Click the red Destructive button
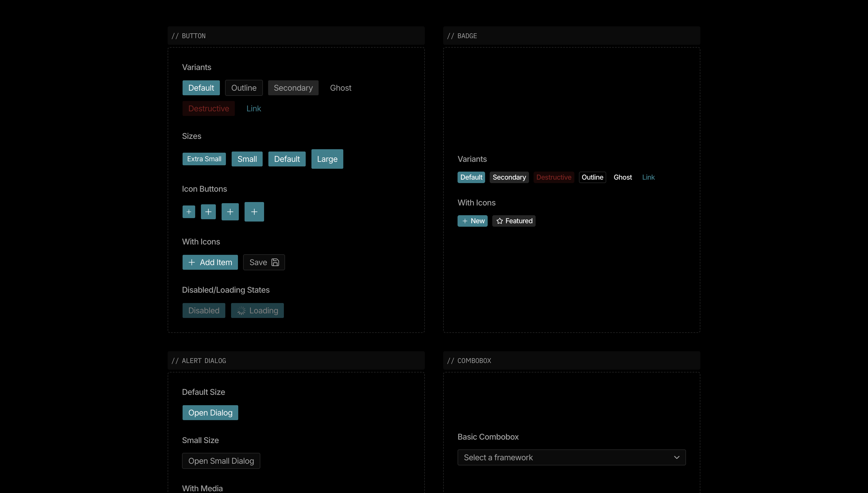This screenshot has height=493, width=868. [x=209, y=109]
